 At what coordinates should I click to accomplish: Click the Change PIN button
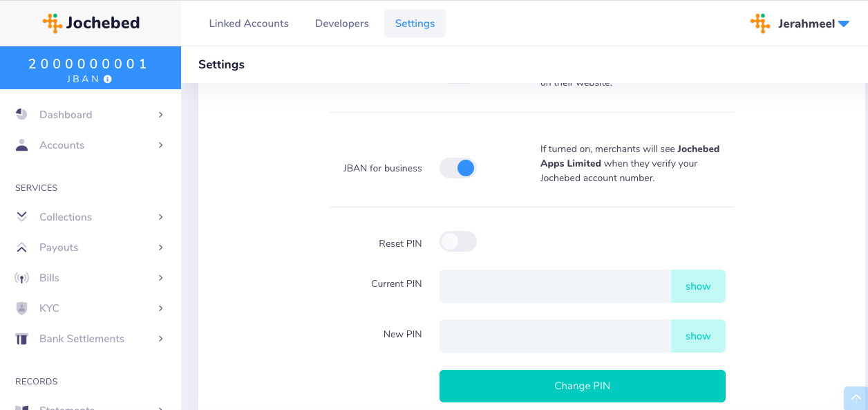coord(583,386)
